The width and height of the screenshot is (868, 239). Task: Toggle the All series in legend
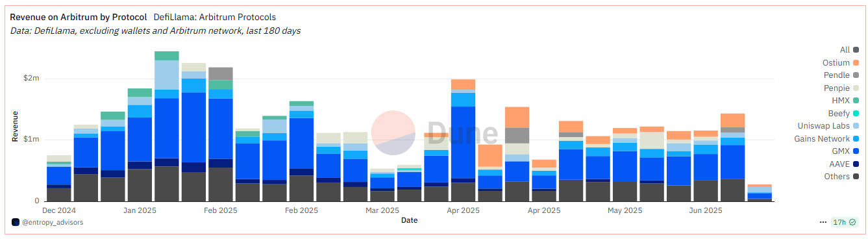point(849,50)
